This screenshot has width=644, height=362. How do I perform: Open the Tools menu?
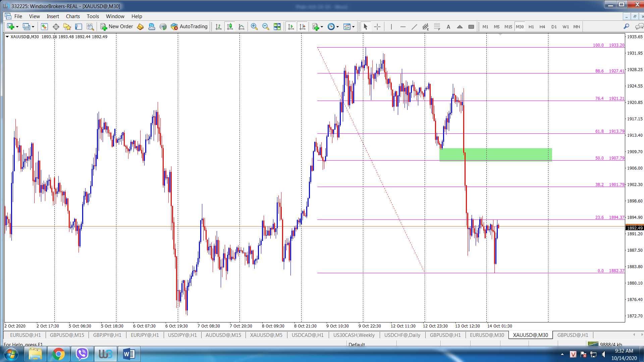pyautogui.click(x=93, y=16)
